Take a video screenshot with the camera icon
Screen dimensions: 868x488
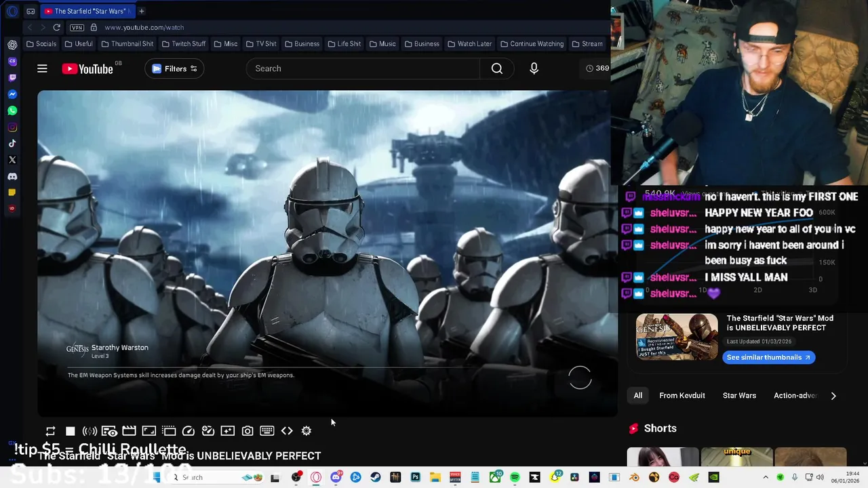[248, 431]
